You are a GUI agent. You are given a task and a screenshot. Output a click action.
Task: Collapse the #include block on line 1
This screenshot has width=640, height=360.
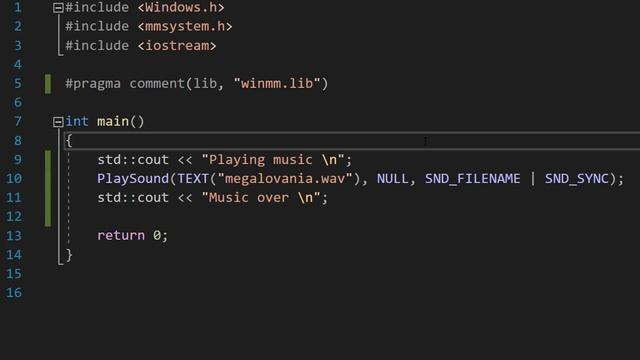pyautogui.click(x=58, y=8)
